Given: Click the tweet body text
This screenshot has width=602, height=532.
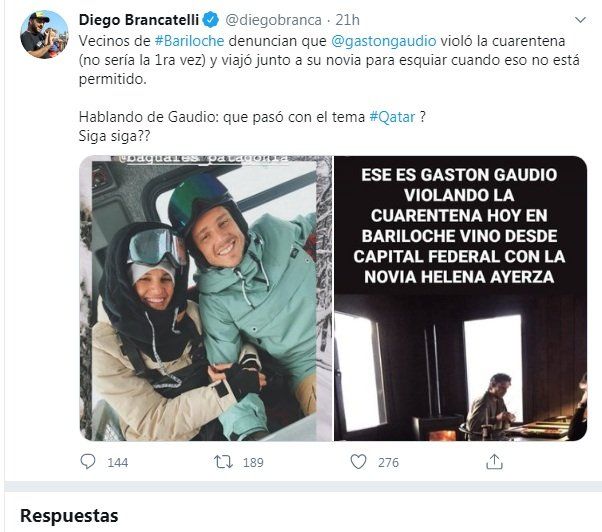Looking at the screenshot, I should (x=329, y=88).
